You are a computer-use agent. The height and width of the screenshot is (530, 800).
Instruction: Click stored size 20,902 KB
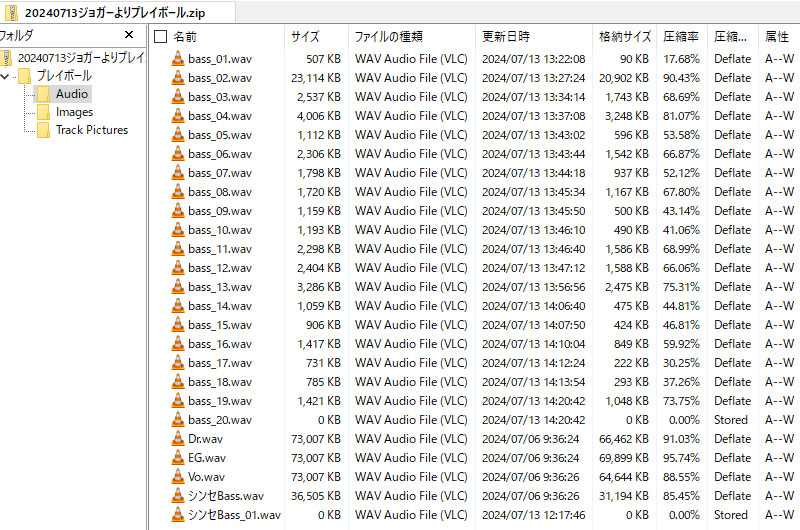(x=624, y=78)
